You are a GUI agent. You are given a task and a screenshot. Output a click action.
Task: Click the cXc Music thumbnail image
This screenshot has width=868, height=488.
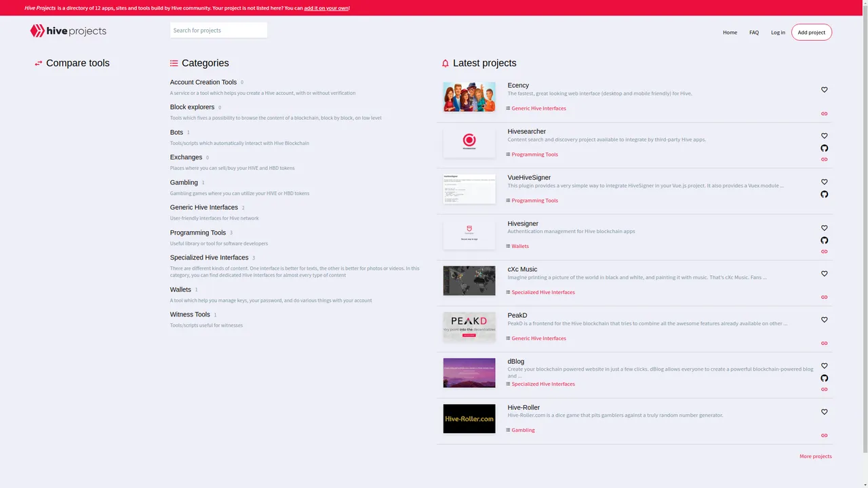pos(469,281)
